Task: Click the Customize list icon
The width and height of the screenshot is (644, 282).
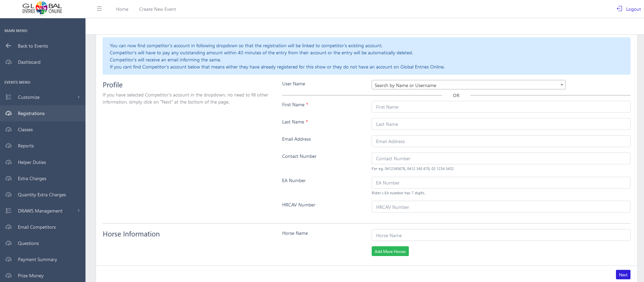Action: click(x=8, y=97)
